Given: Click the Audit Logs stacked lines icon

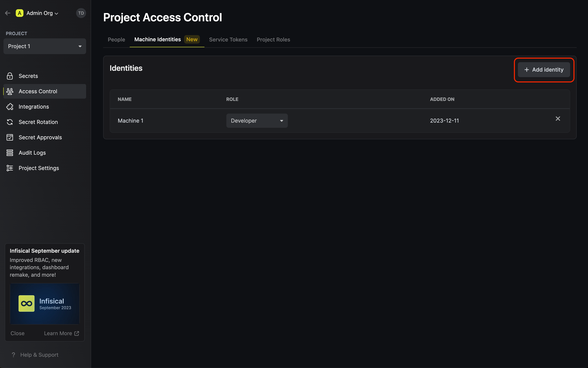Looking at the screenshot, I should coord(10,153).
